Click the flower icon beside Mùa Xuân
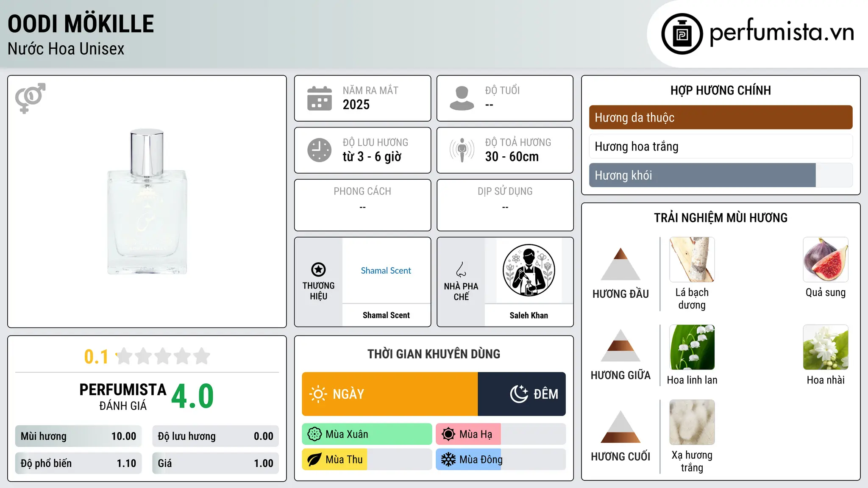Viewport: 868px width, 488px height. (x=314, y=434)
